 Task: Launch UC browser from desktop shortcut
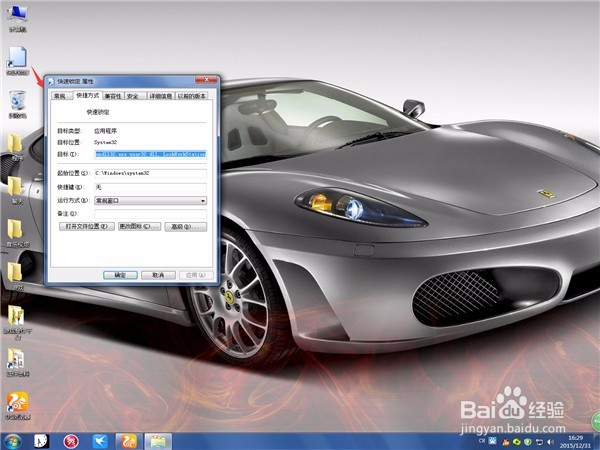coord(17,405)
